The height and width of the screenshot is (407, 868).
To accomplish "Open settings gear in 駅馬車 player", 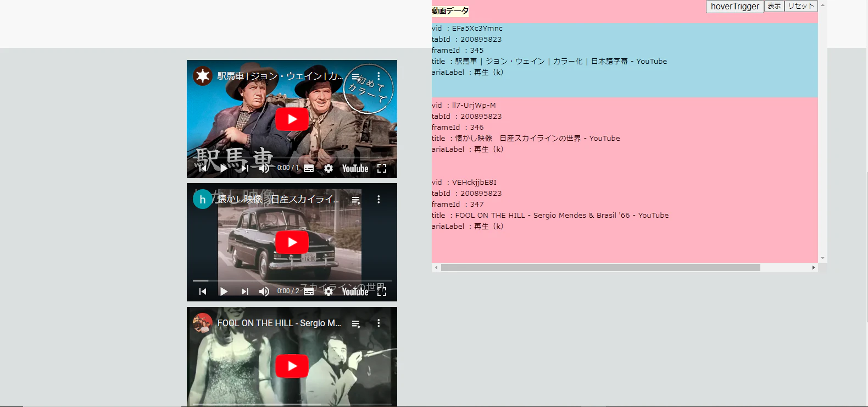I will pyautogui.click(x=329, y=168).
